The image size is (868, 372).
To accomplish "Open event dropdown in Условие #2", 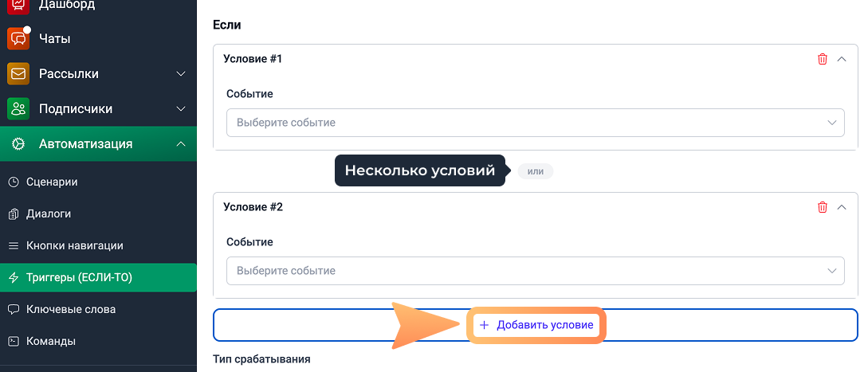I will click(x=535, y=271).
